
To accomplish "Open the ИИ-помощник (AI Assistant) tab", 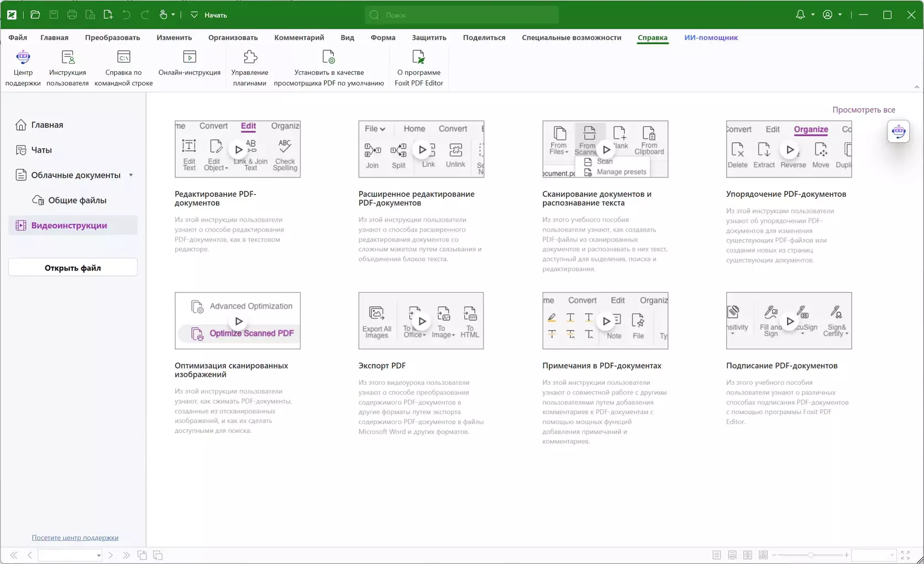I will 711,38.
